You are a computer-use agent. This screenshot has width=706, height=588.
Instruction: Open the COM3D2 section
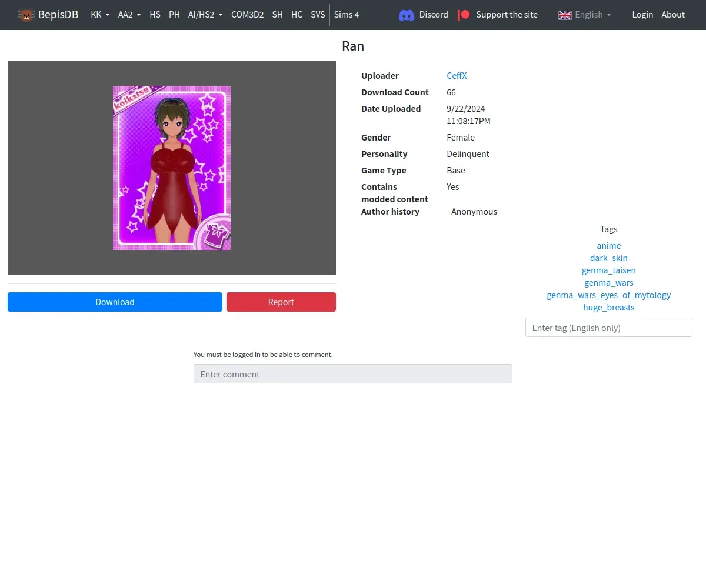247,15
